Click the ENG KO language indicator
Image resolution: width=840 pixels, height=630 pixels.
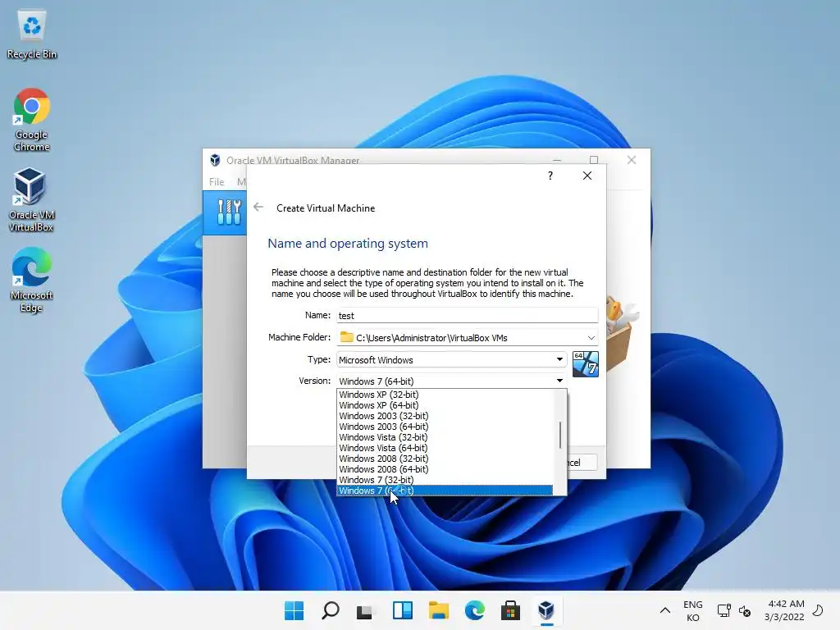(692, 610)
